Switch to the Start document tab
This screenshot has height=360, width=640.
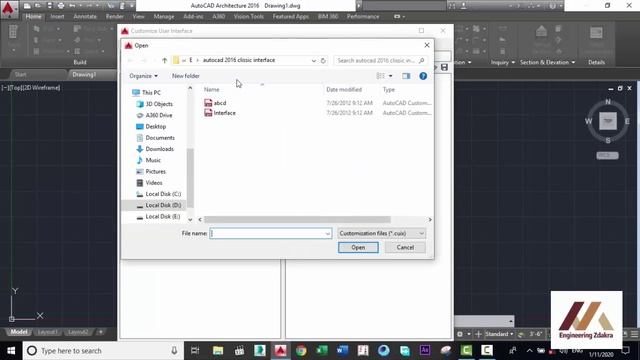(20, 74)
